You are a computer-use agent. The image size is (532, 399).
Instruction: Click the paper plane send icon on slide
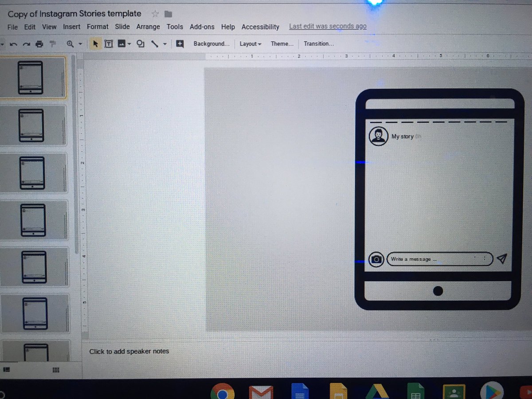click(x=501, y=258)
